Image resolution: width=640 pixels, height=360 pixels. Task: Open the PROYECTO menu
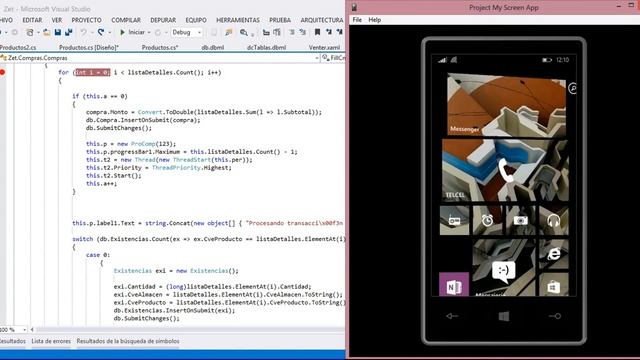[87, 20]
